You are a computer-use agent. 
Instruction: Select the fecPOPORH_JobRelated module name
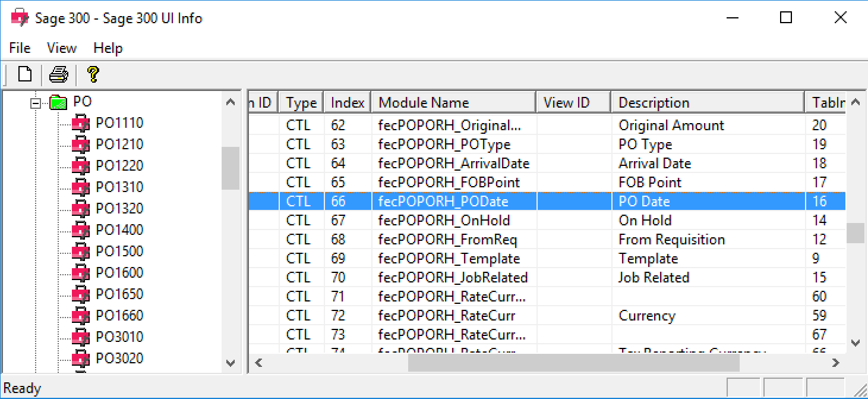[x=453, y=278]
